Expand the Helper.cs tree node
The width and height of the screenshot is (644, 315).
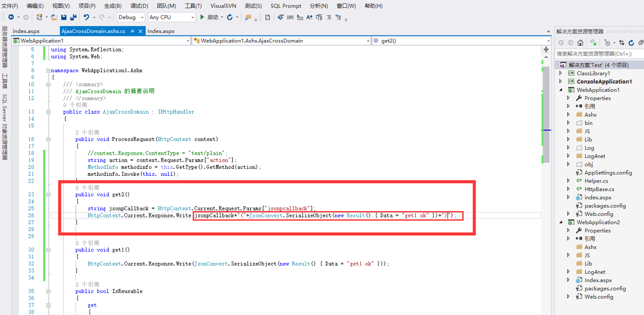[568, 181]
